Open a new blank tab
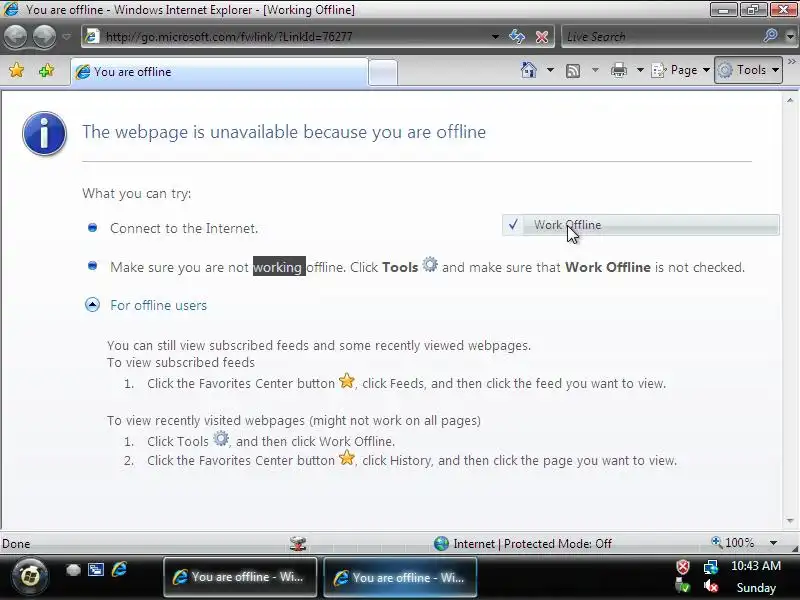The image size is (800, 600). [x=383, y=72]
